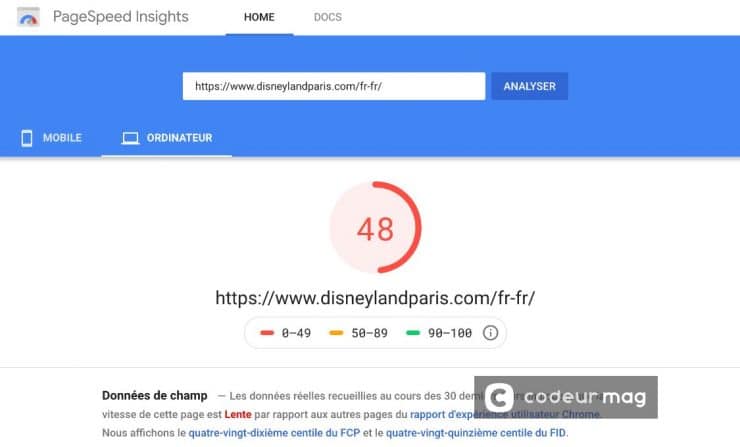Click the green 90–100 legend marker
Screen dimensions: 740x447
(x=413, y=333)
